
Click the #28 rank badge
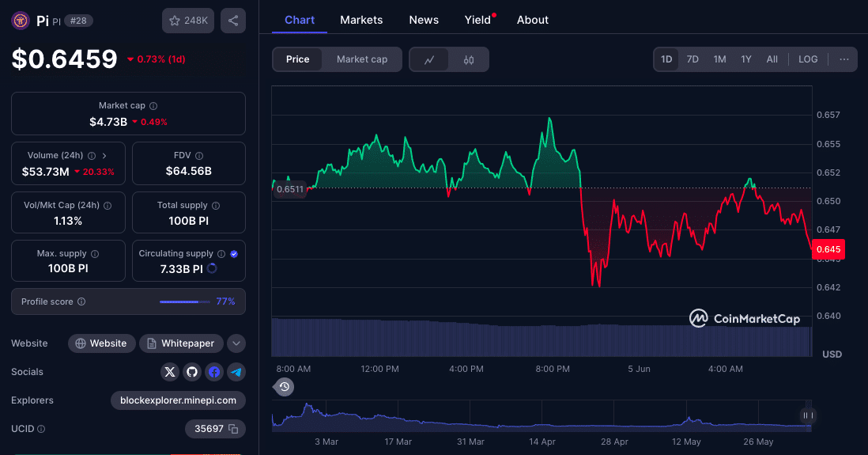(x=78, y=21)
